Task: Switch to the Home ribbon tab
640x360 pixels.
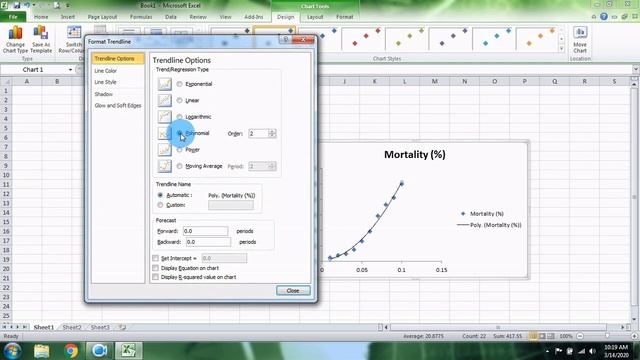Action: pos(41,17)
